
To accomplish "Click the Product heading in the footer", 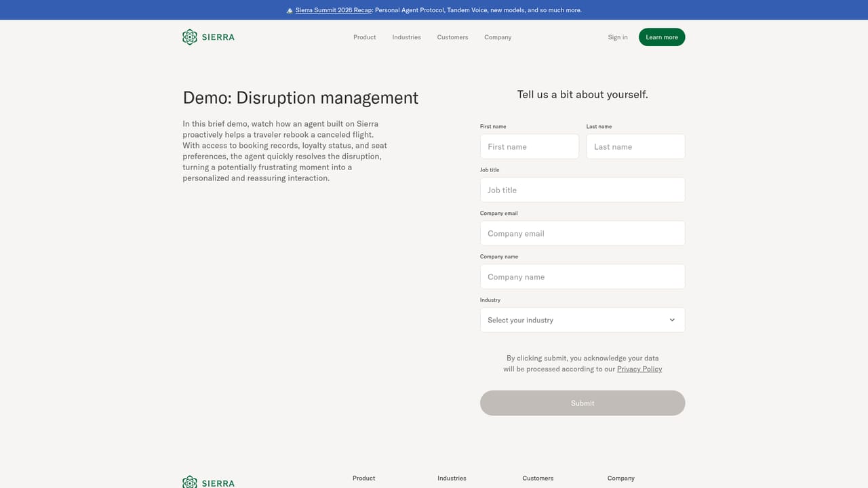I will (x=363, y=478).
